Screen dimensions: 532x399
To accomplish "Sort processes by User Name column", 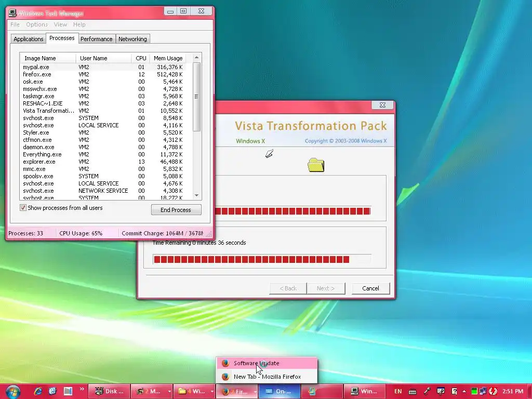I will click(103, 58).
